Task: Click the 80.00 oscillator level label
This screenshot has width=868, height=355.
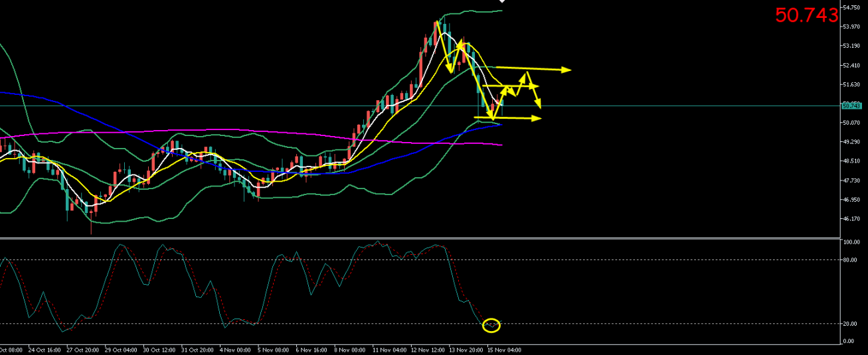Action: pos(850,259)
